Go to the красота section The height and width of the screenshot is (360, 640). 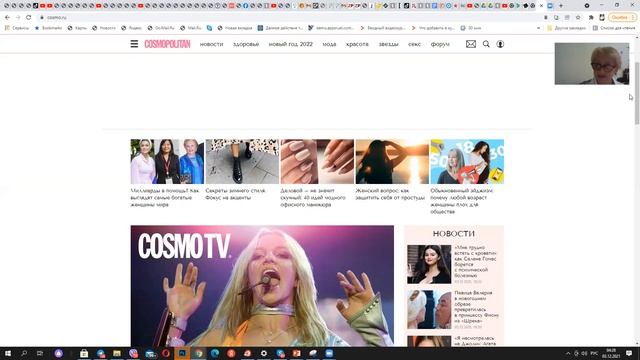(357, 44)
